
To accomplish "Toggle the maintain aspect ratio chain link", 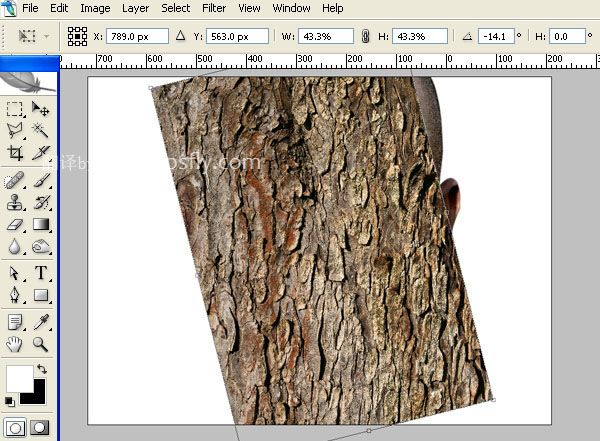I will click(x=365, y=36).
